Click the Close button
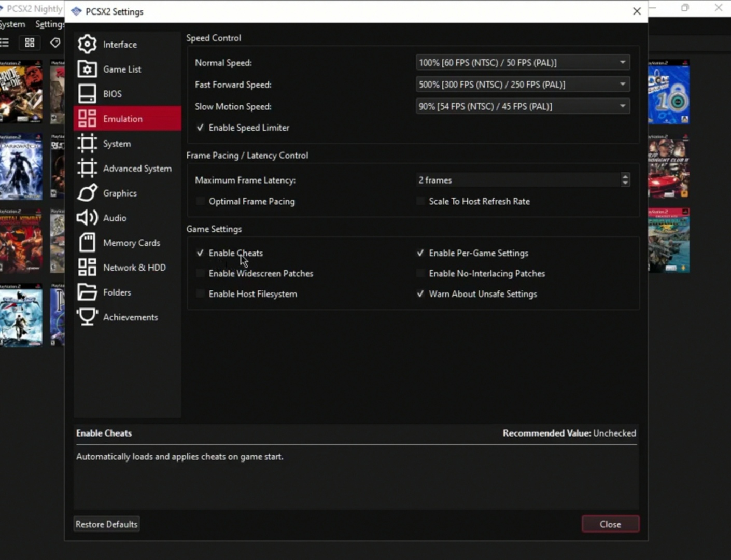731x560 pixels. click(610, 524)
